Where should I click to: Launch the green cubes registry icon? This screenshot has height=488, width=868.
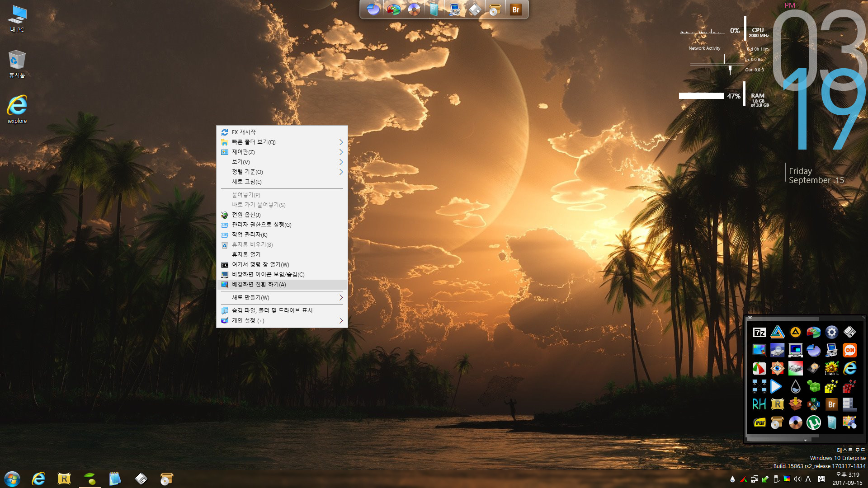point(813,386)
